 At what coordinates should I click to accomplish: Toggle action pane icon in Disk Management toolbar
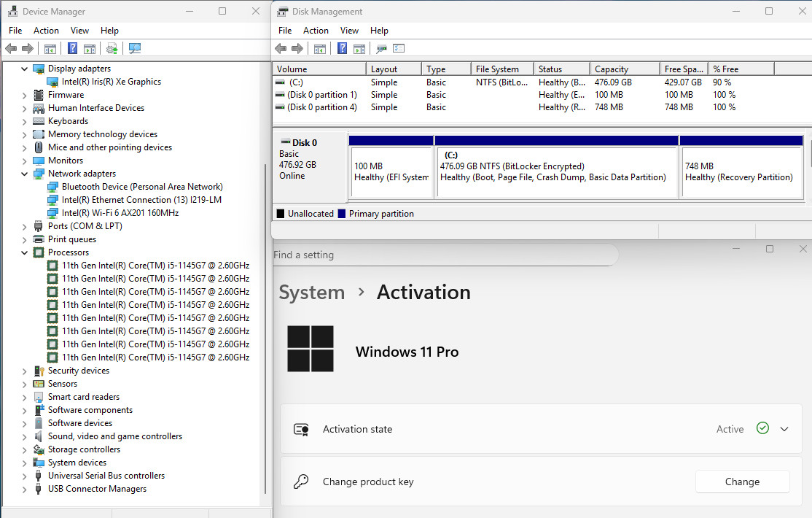359,49
